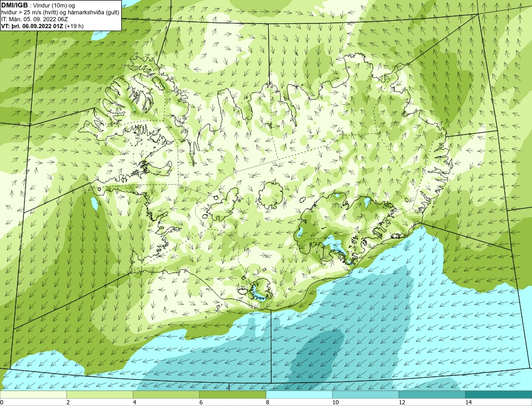Click the DMI/IGB title text
The height and width of the screenshot is (406, 532).
[x=15, y=5]
